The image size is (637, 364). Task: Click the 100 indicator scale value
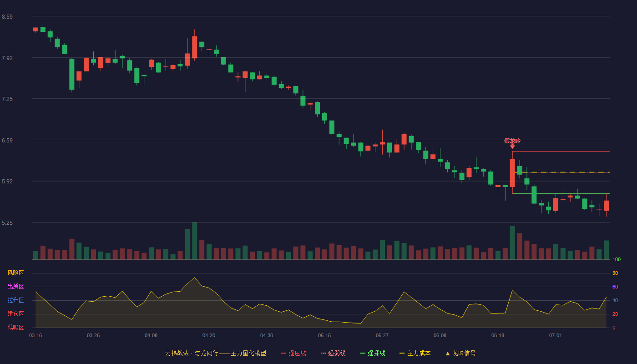[617, 260]
